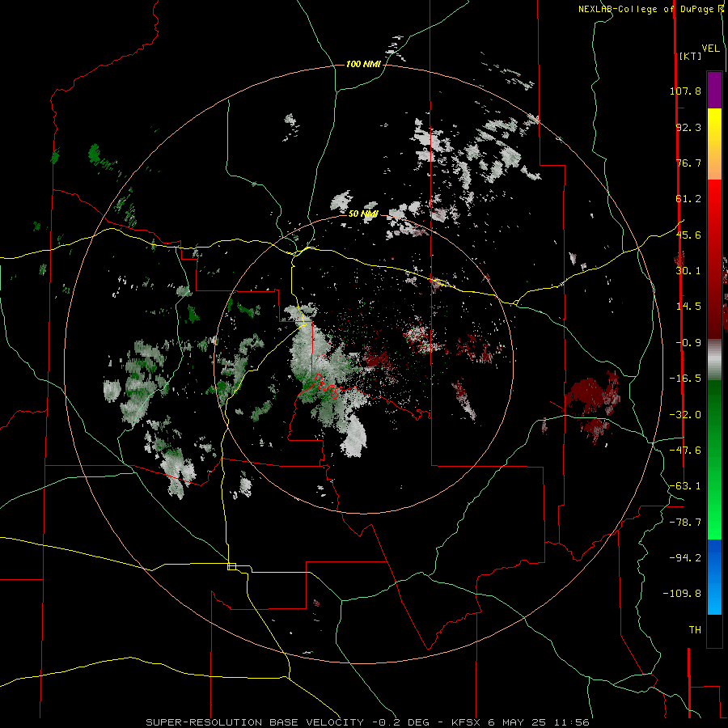Click the -0.9 legend value
Viewport: 728px width, 728px height.
(688, 343)
